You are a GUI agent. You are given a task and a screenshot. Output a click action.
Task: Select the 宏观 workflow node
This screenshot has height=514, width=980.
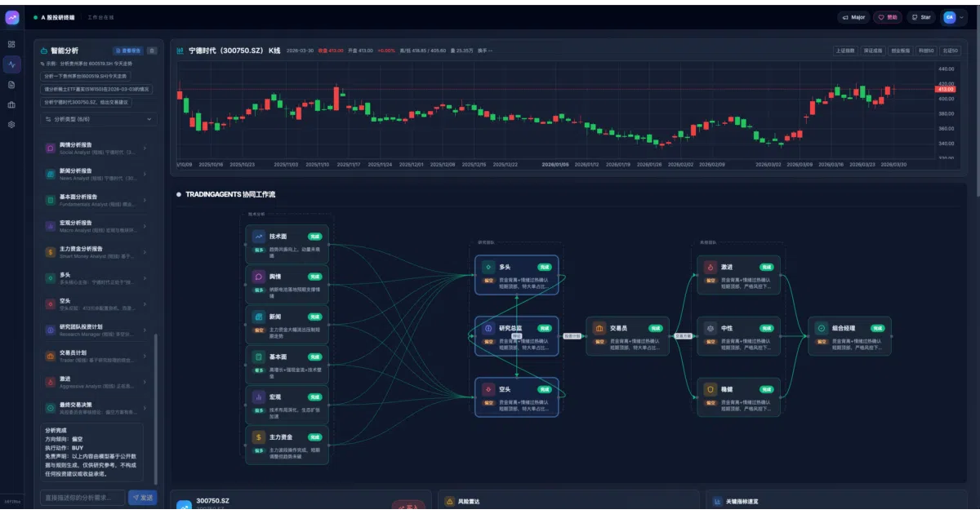click(287, 405)
